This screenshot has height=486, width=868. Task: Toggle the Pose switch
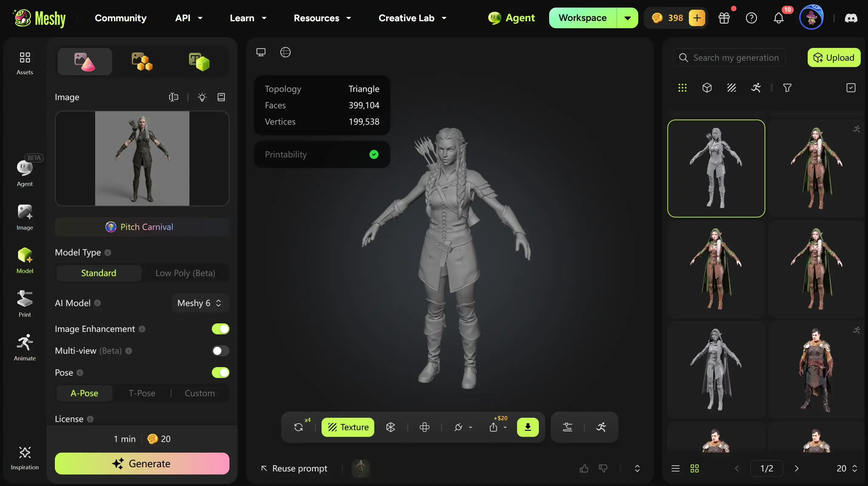point(220,372)
